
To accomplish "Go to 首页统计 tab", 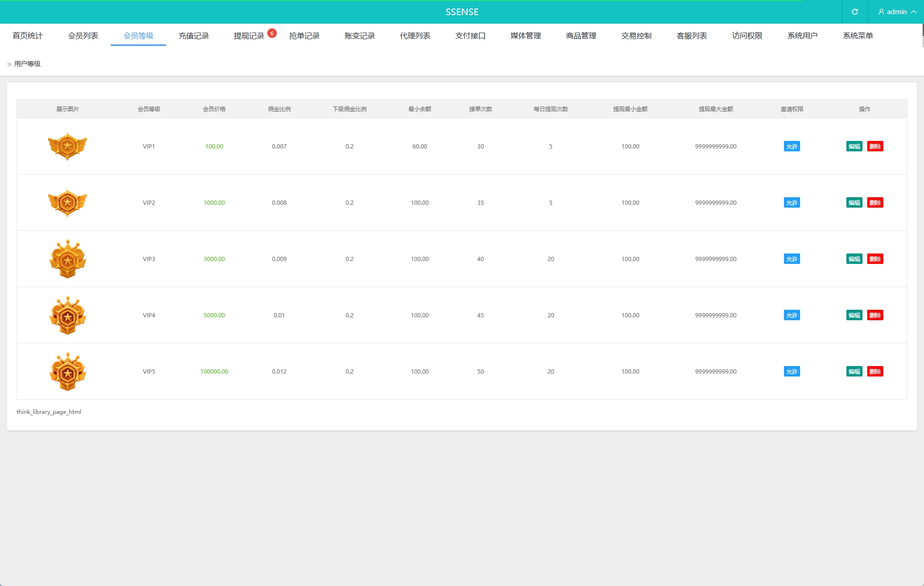I will pos(27,36).
